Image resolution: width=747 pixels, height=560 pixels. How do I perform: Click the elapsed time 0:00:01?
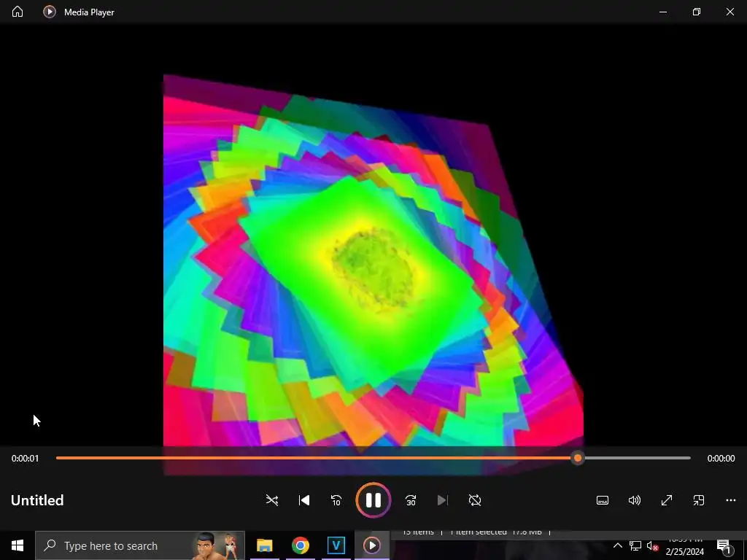26,458
